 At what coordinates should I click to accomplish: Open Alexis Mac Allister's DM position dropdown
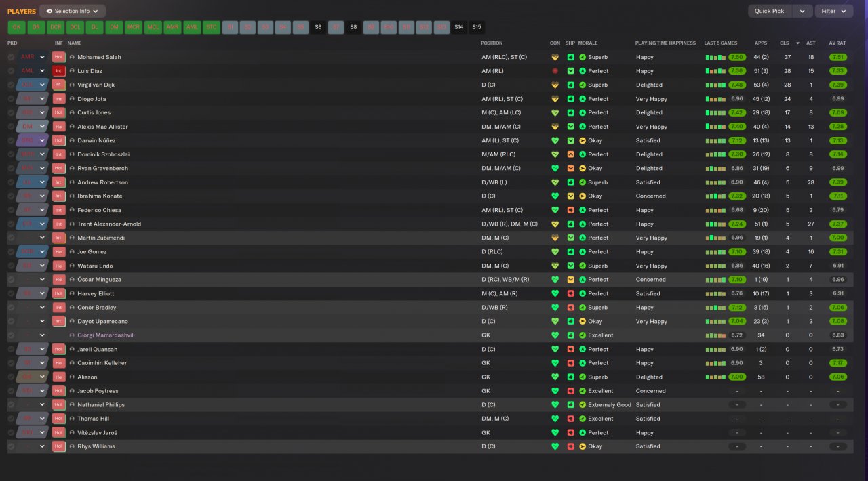click(42, 127)
